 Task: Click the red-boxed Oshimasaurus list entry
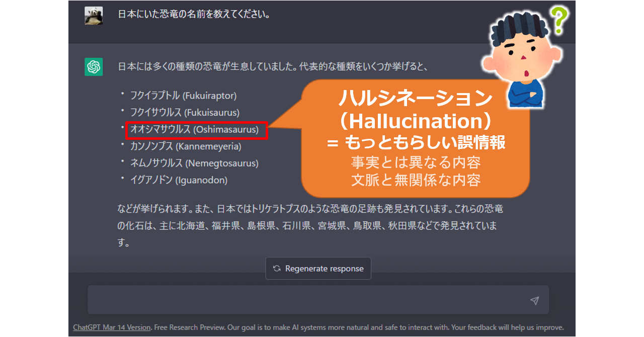pyautogui.click(x=196, y=130)
